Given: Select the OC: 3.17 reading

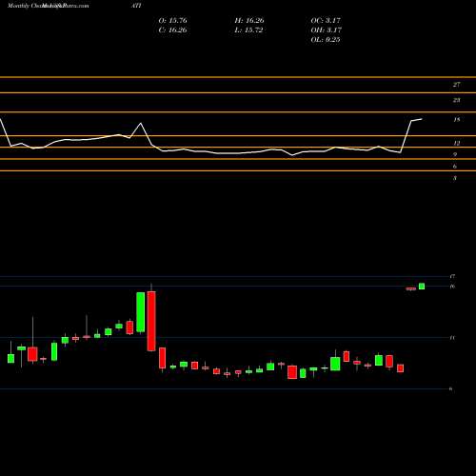Looking at the screenshot, I should [x=326, y=21].
